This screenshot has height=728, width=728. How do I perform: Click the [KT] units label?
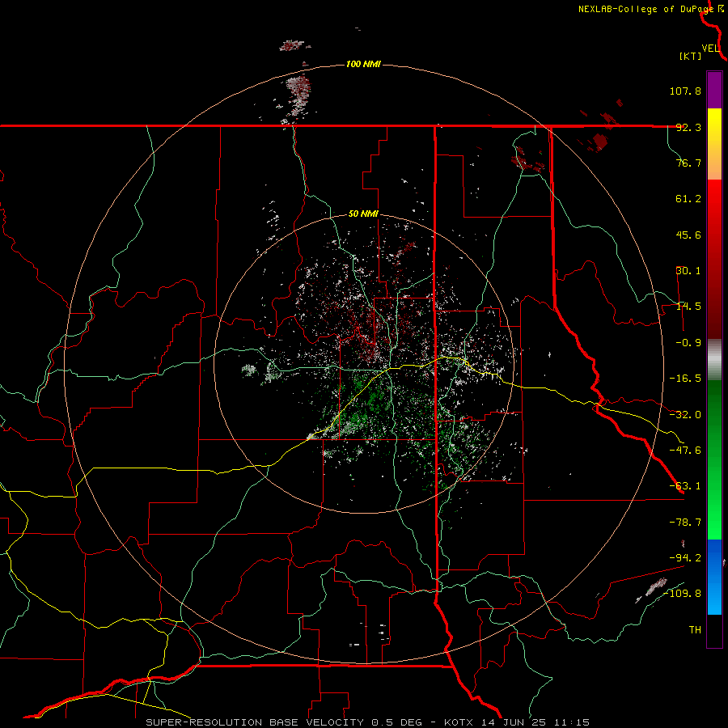click(x=690, y=56)
